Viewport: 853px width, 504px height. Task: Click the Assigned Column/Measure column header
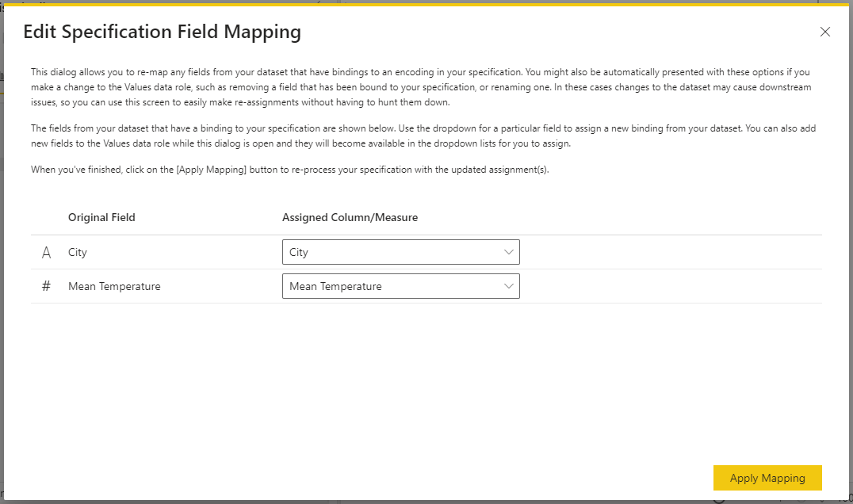pyautogui.click(x=350, y=217)
